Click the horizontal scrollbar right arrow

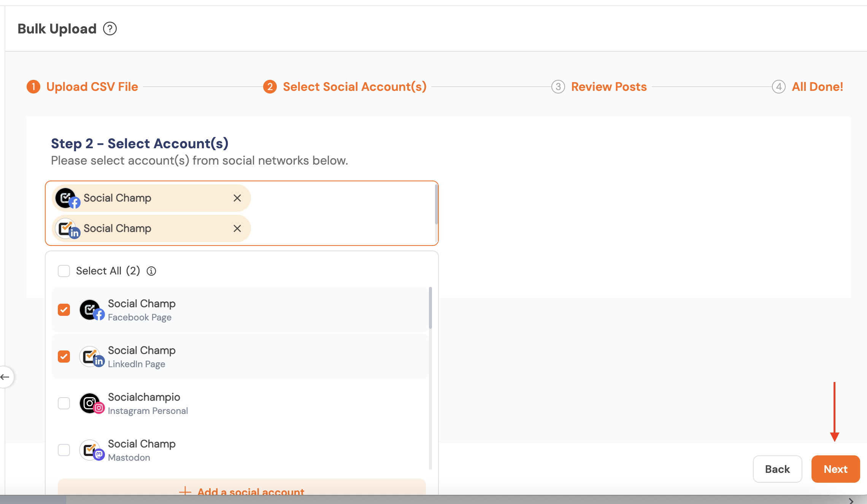click(851, 501)
